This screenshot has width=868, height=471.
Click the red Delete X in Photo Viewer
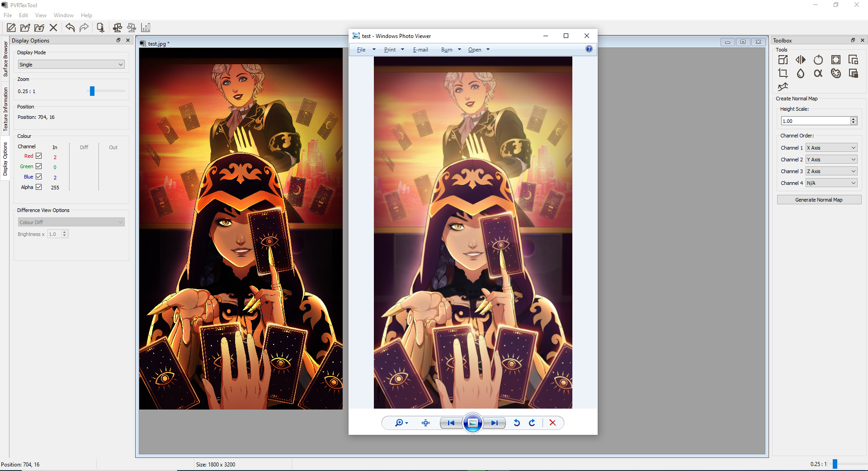(x=552, y=423)
